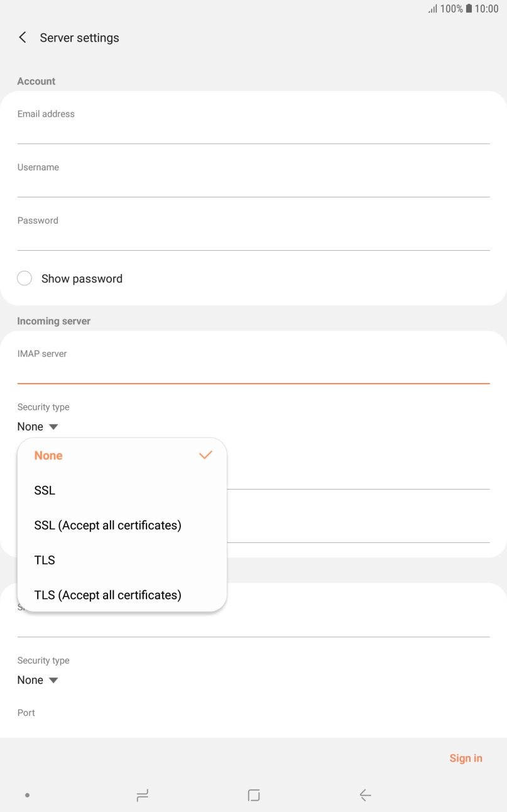Click the back arrow to return
The width and height of the screenshot is (507, 812).
[x=22, y=37]
